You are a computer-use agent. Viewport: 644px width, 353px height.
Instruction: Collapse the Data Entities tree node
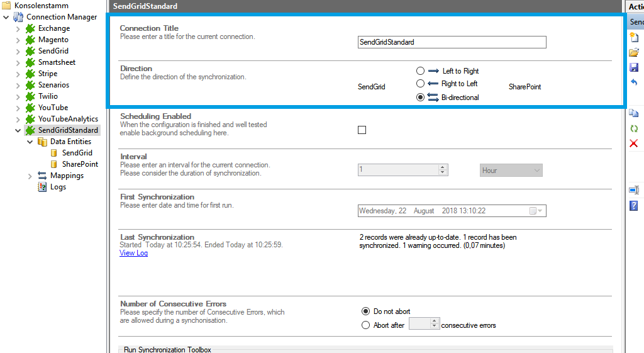coord(30,142)
